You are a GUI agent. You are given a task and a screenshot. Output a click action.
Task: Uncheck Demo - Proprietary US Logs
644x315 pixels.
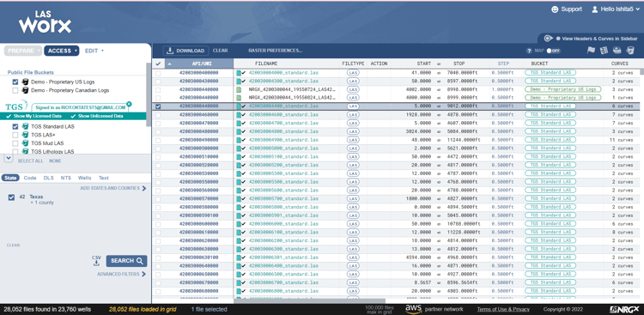pos(15,82)
